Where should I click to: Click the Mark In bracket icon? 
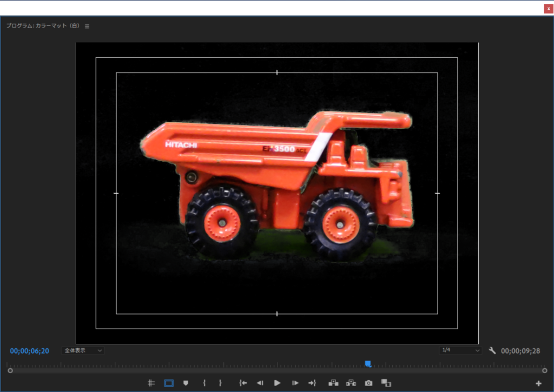point(204,383)
